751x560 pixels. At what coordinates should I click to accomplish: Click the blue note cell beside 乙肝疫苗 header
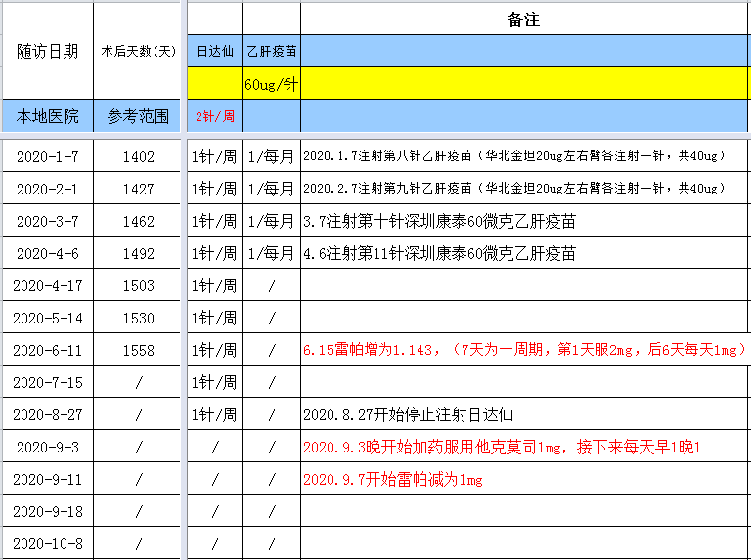pos(524,51)
